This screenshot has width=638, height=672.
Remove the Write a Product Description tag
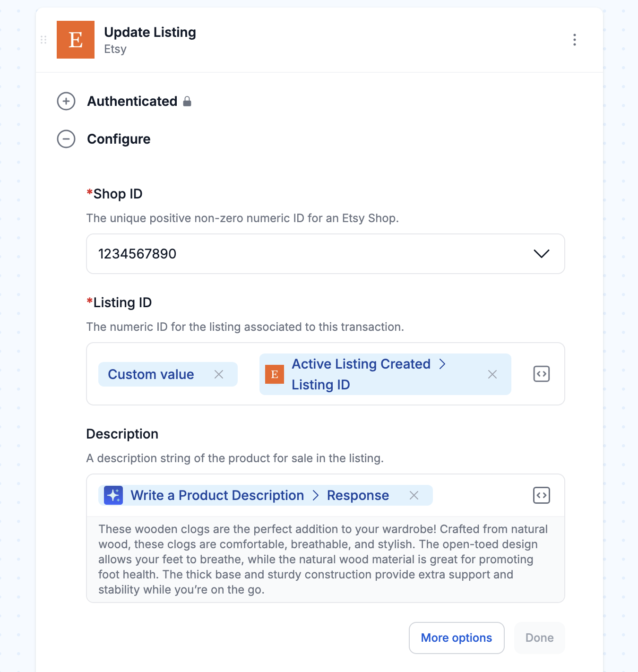414,495
